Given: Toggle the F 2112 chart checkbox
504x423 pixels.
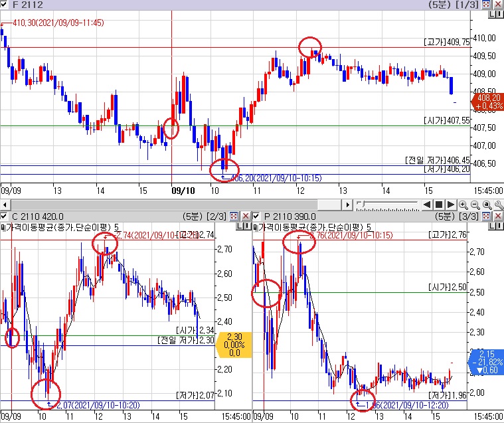Looking at the screenshot, I should coord(3,5).
